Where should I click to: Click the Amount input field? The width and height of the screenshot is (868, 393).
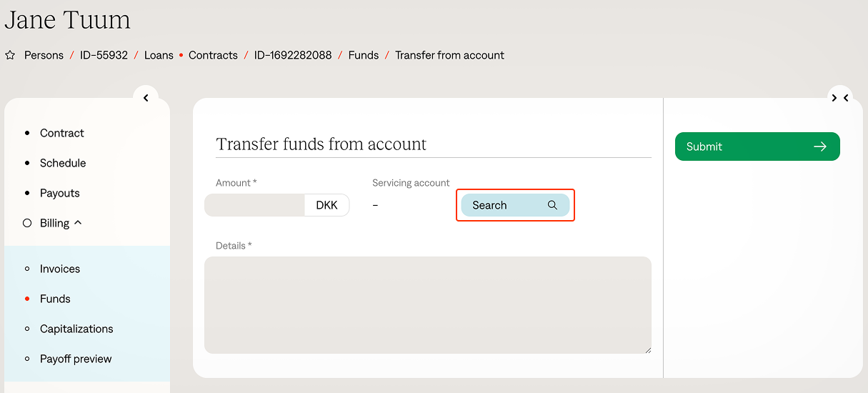[255, 205]
